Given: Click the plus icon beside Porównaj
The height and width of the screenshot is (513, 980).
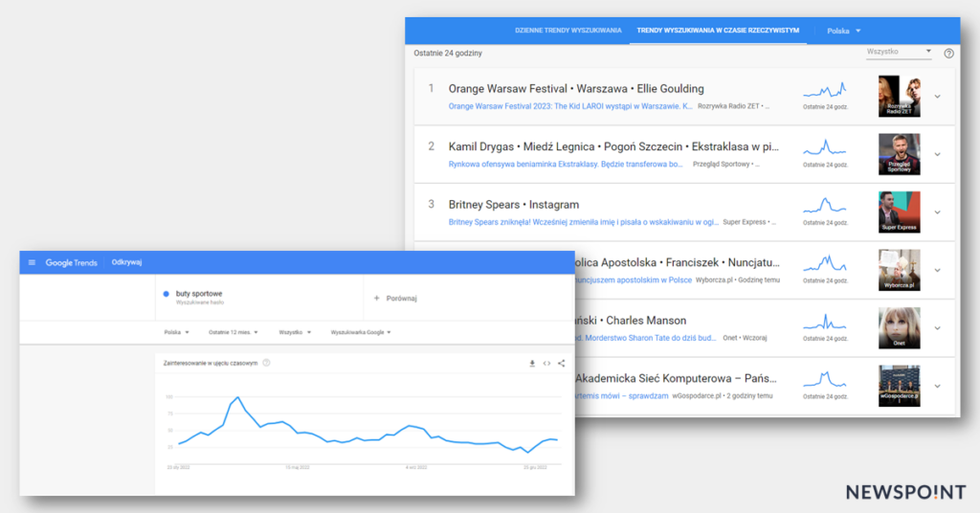Looking at the screenshot, I should [376, 298].
